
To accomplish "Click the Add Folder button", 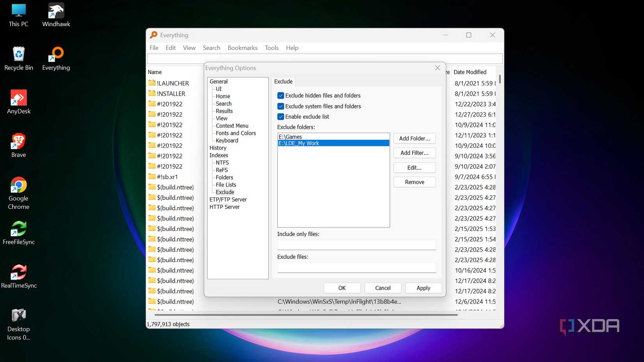I will point(414,138).
